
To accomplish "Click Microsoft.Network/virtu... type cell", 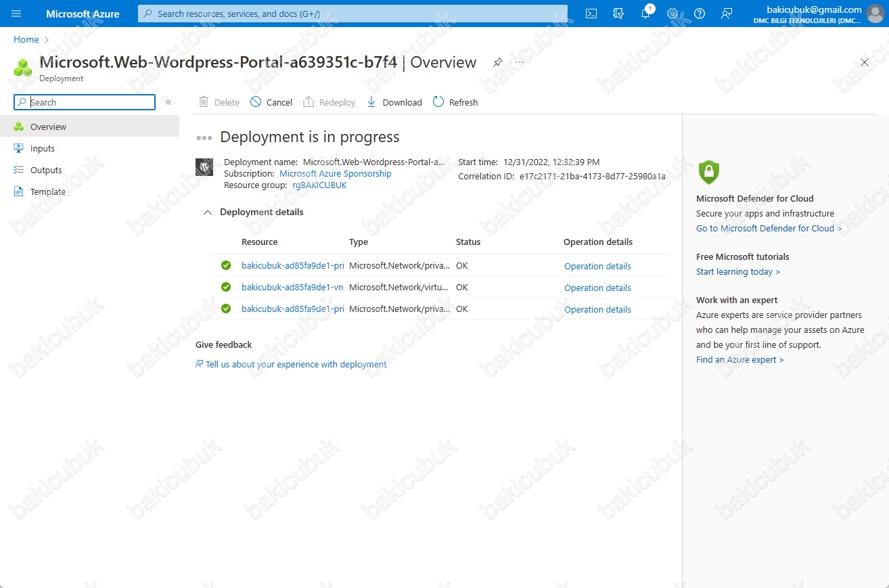I will pos(398,287).
